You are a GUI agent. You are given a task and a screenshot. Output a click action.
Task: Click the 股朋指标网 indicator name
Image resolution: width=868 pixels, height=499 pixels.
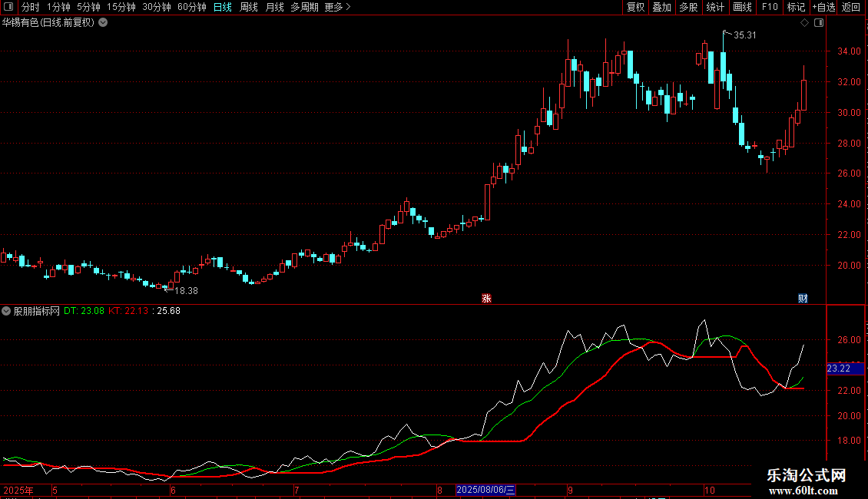coord(37,311)
